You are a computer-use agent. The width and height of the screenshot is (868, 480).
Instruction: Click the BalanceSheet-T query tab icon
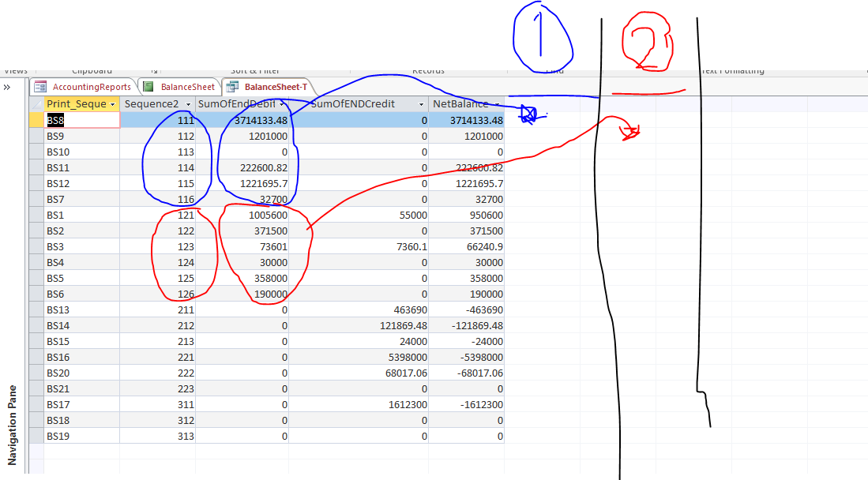(x=233, y=87)
